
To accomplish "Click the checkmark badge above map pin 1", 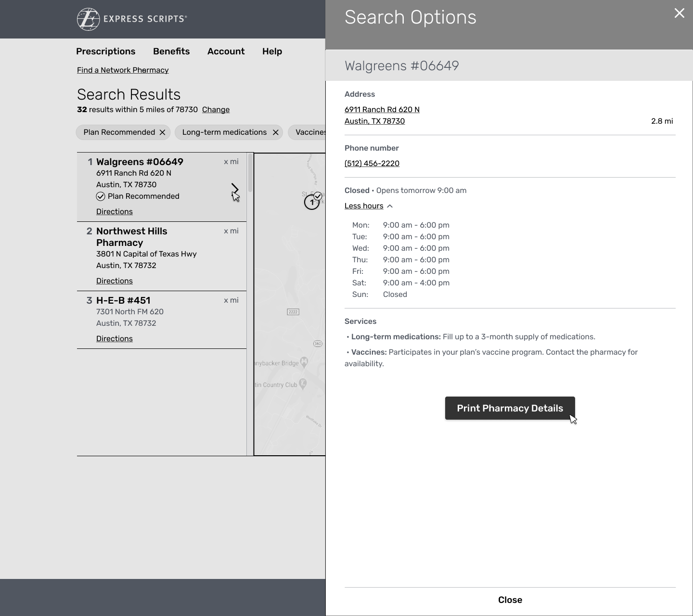I will (318, 196).
